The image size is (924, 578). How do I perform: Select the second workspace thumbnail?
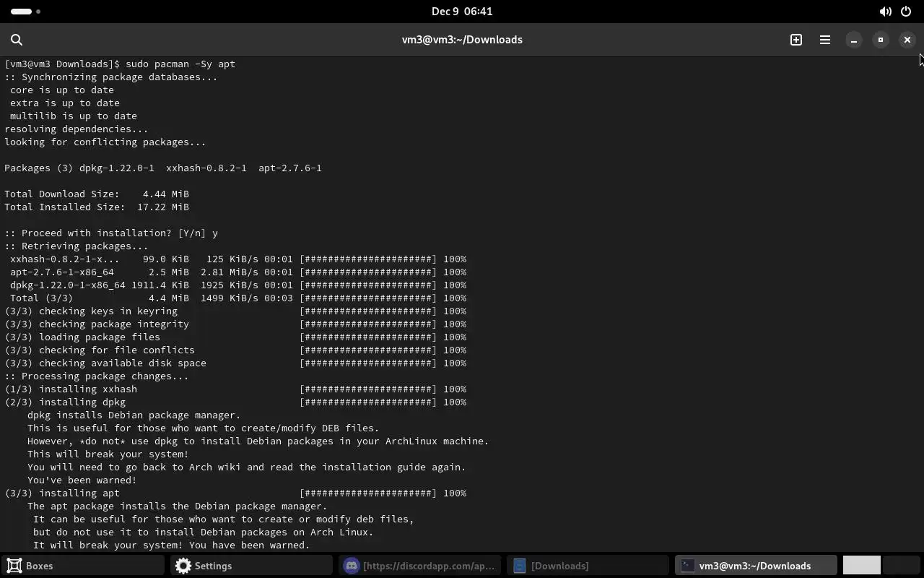901,566
